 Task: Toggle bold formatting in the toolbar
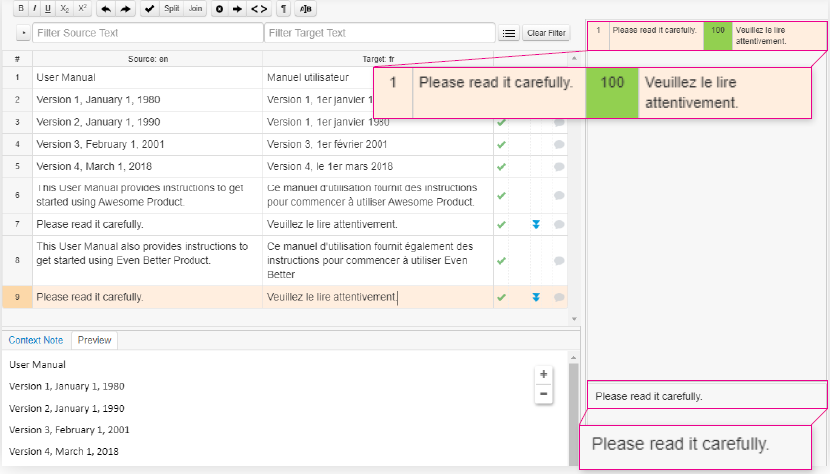pos(21,8)
